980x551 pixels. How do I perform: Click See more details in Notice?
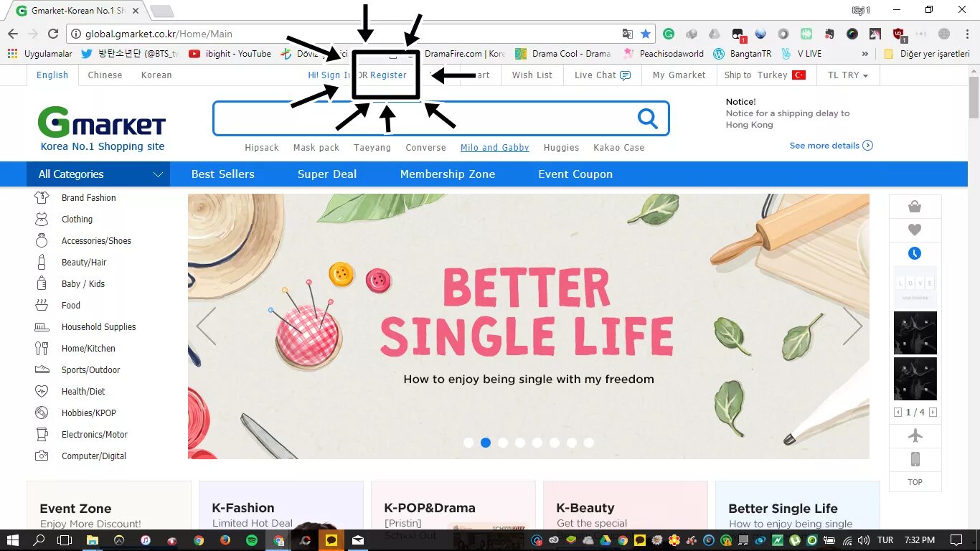coord(831,146)
